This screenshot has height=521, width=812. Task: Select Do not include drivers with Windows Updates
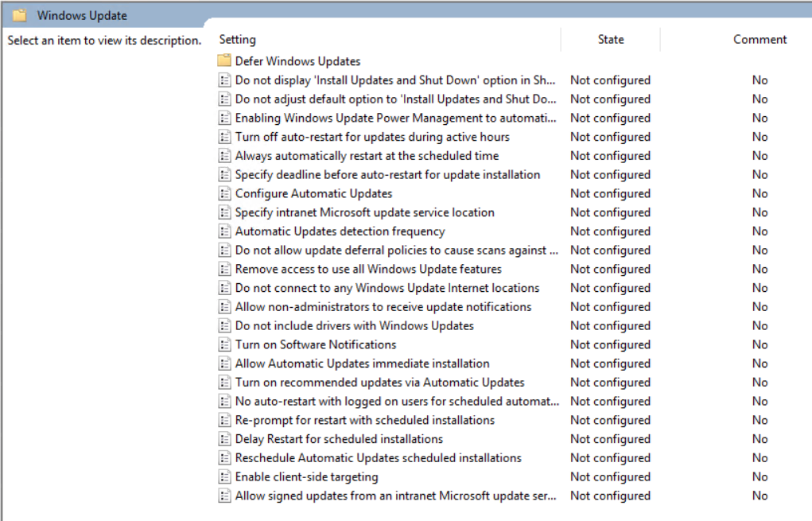(x=355, y=326)
